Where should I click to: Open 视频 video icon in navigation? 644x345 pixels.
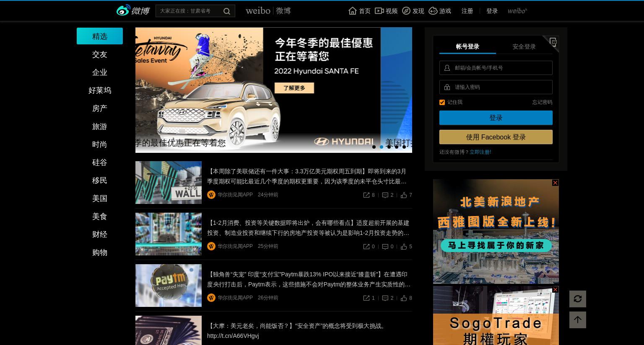(x=379, y=11)
